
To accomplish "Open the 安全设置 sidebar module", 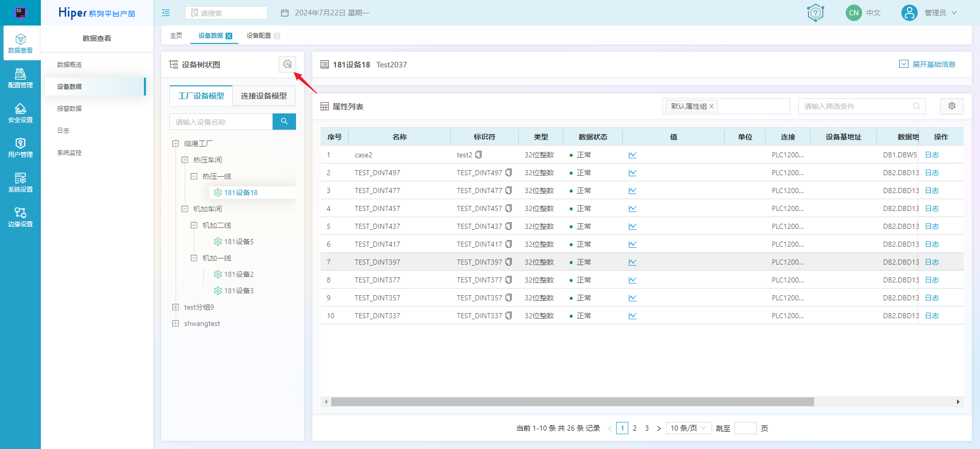I will pyautogui.click(x=20, y=113).
